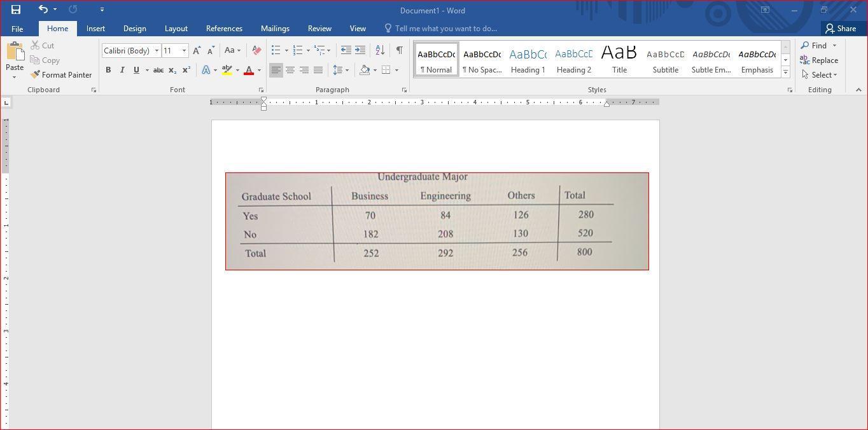This screenshot has height=430, width=868.
Task: Click the Sort A-Z icon
Action: tap(380, 50)
